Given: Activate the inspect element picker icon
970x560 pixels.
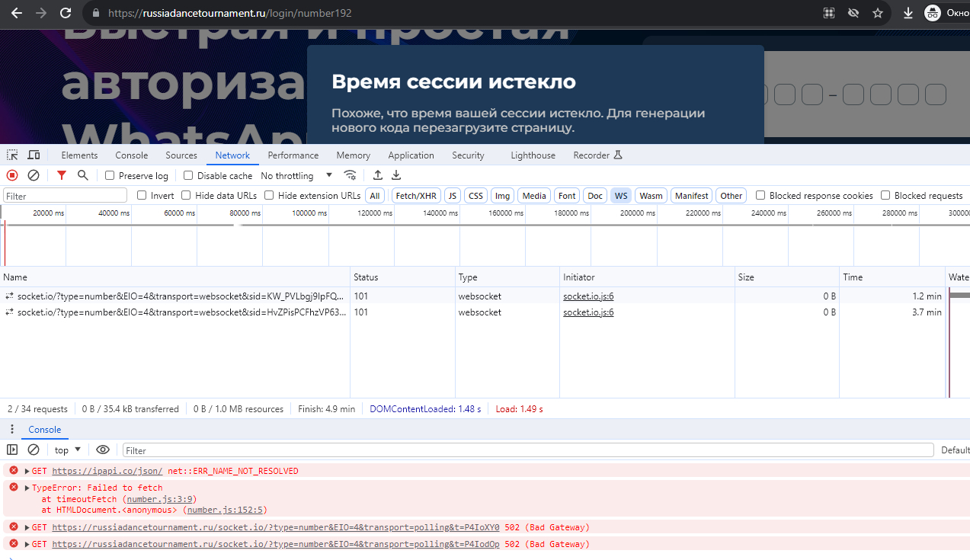Looking at the screenshot, I should pos(12,155).
